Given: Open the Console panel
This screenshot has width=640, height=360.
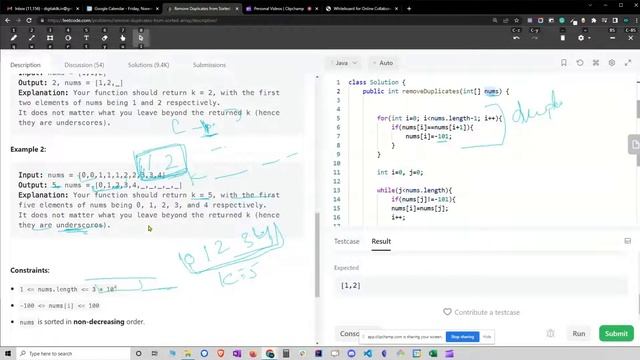Looking at the screenshot, I should click(x=349, y=333).
